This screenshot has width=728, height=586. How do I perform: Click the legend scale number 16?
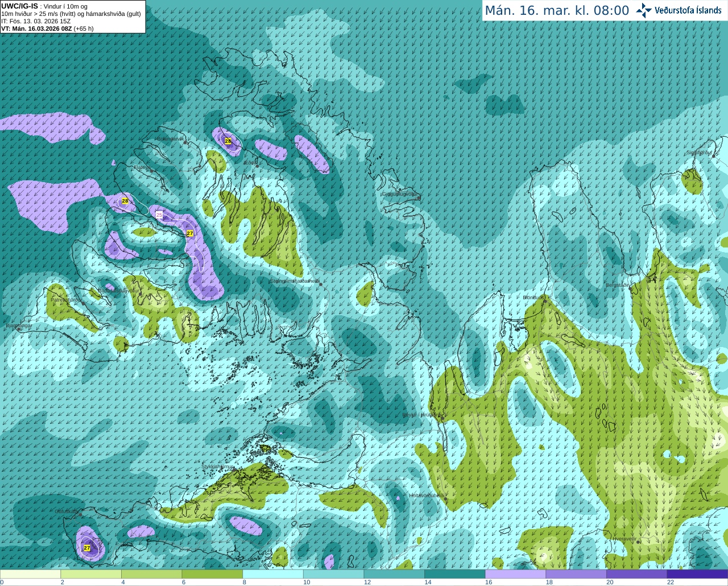click(489, 583)
